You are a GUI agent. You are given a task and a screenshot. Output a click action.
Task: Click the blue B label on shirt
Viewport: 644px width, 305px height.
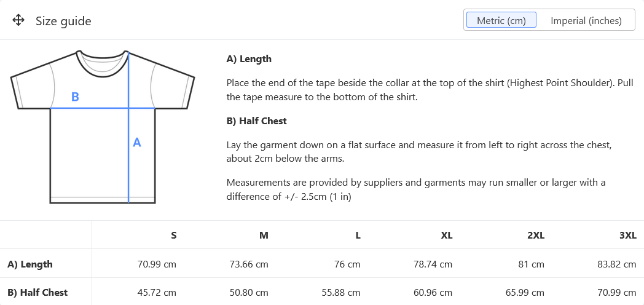[75, 97]
